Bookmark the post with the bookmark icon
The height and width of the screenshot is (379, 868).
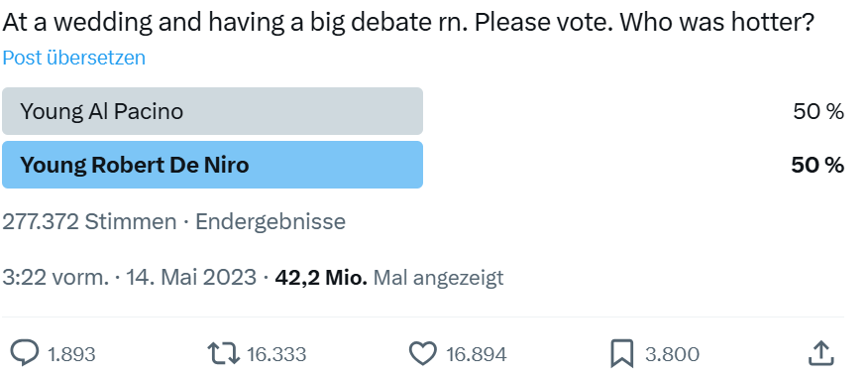click(x=621, y=354)
